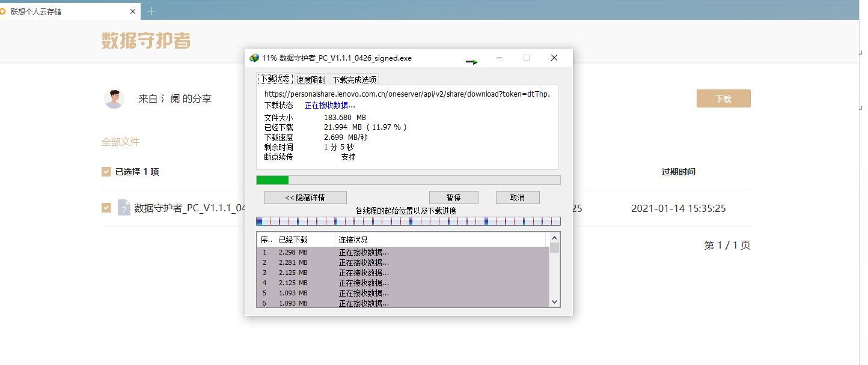Image resolution: width=868 pixels, height=365 pixels.
Task: Select thread row 5 in the list
Action: point(403,293)
